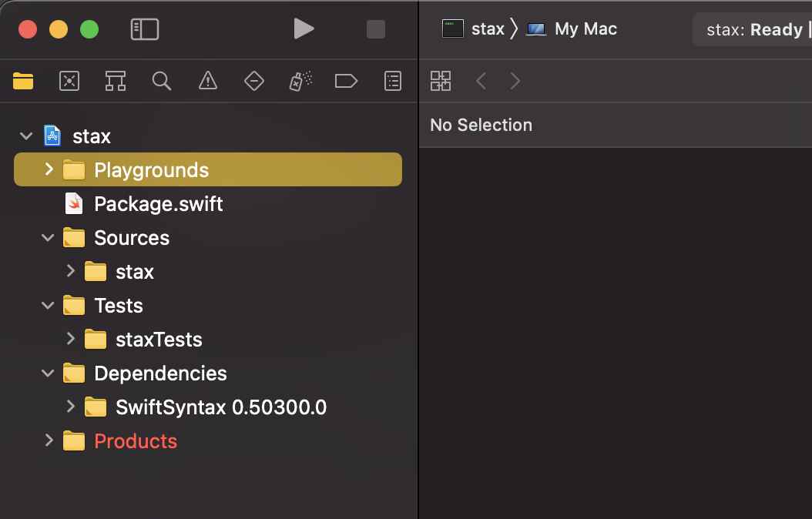The width and height of the screenshot is (812, 519).
Task: Open the Symbol navigator hierarchy tab
Action: click(116, 81)
